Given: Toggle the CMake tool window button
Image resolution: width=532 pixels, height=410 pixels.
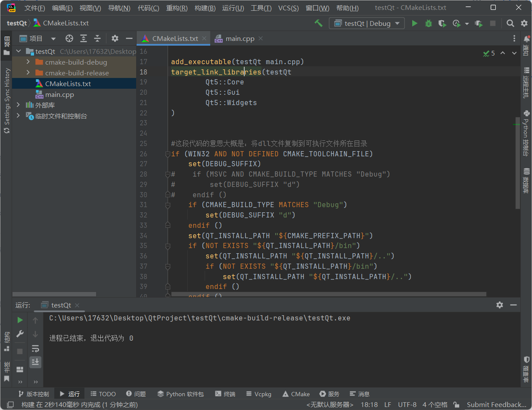Looking at the screenshot, I should (296, 394).
